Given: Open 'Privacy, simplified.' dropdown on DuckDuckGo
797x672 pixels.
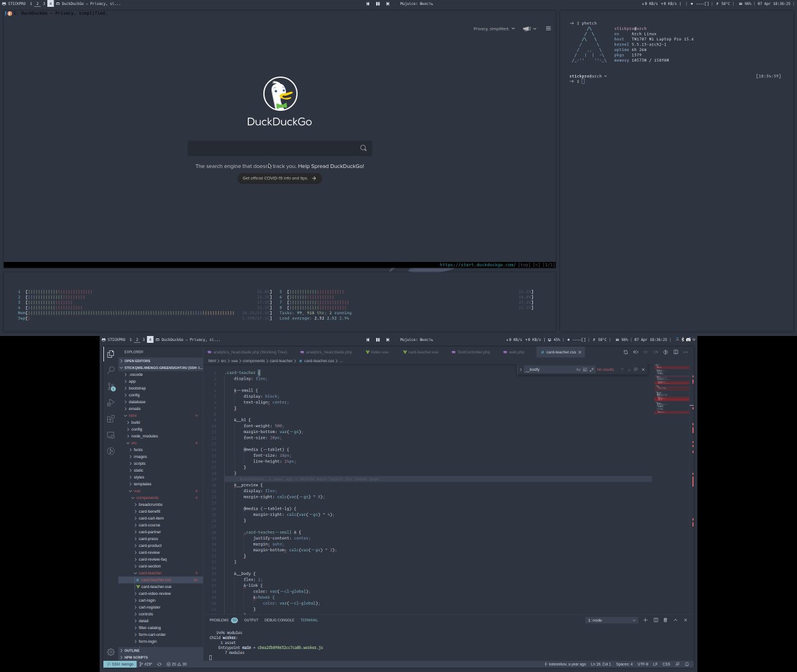Looking at the screenshot, I should 494,29.
